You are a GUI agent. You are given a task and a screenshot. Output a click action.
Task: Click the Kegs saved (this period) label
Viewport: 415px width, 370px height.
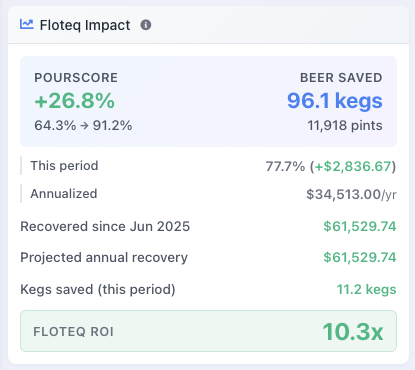point(98,289)
